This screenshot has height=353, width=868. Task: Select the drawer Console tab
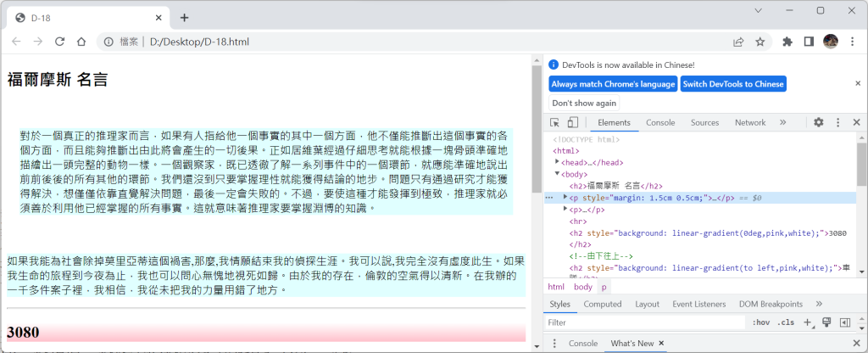tap(583, 343)
